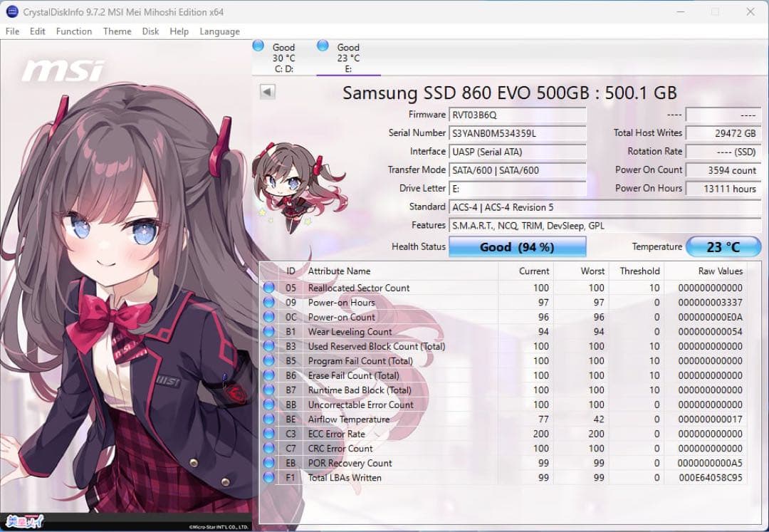Select the E: disk tab at 23 °C

tap(348, 58)
